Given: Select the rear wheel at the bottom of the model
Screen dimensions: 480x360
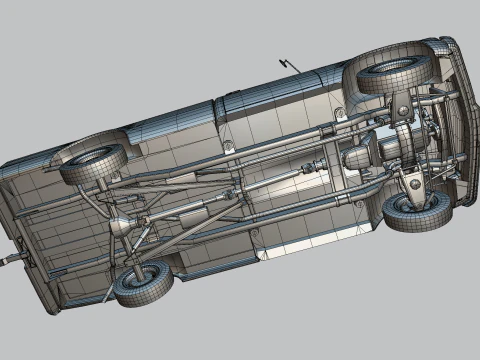Looking at the screenshot, I should [x=144, y=283].
